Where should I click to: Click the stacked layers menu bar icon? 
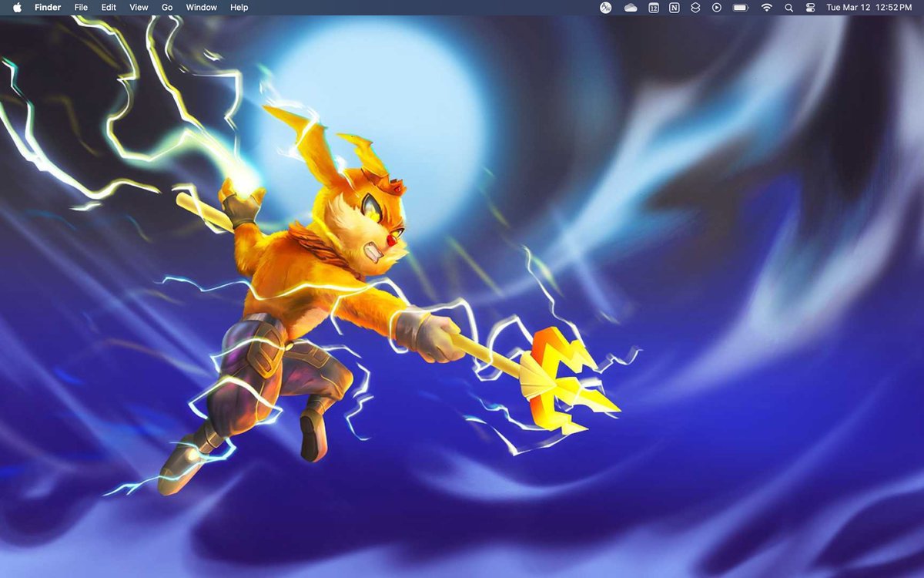tap(695, 7)
